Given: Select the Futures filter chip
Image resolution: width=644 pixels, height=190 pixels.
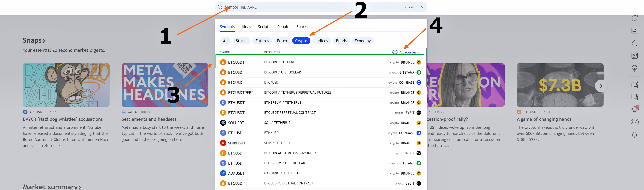Looking at the screenshot, I should 262,41.
